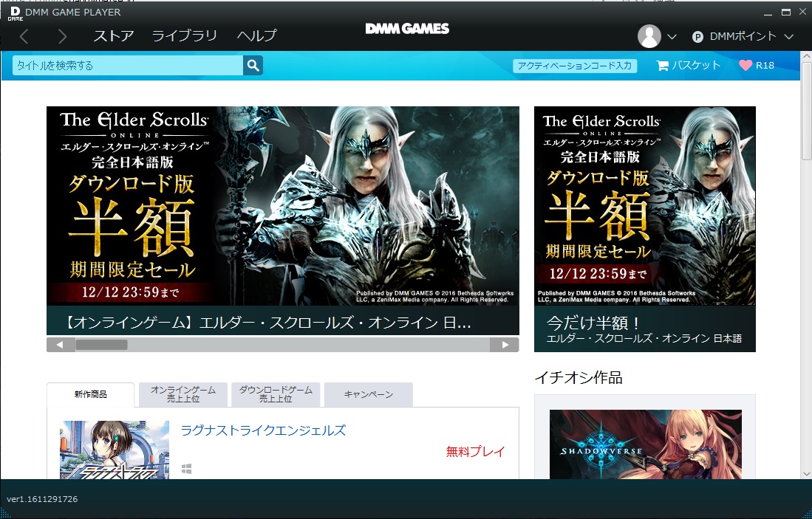
Task: Maximize the DMM Game Player window
Action: (786, 13)
